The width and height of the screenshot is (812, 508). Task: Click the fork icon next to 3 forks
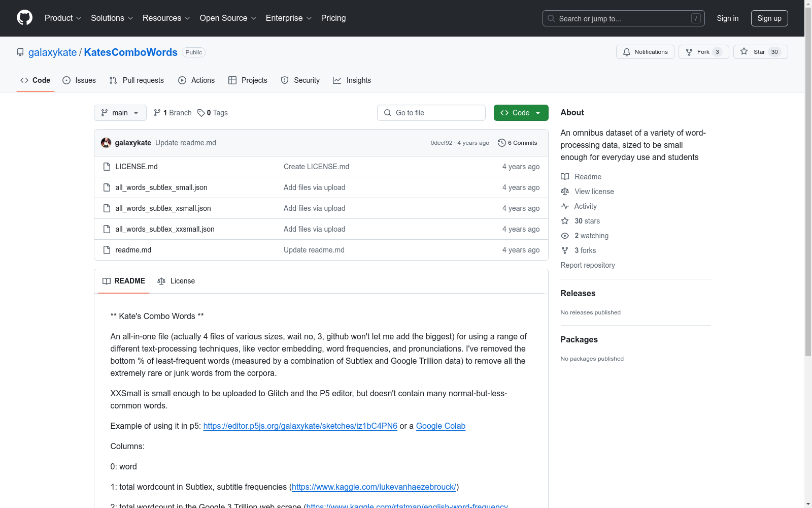565,250
